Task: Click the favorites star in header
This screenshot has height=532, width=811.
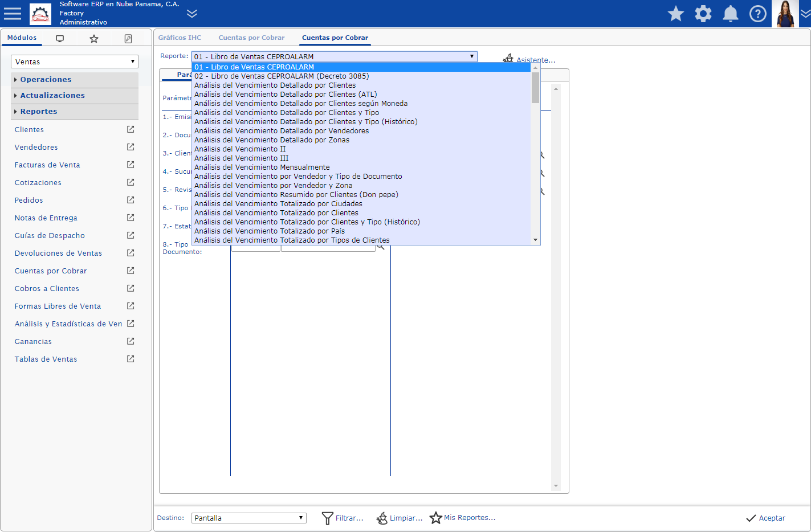Action: (675, 14)
